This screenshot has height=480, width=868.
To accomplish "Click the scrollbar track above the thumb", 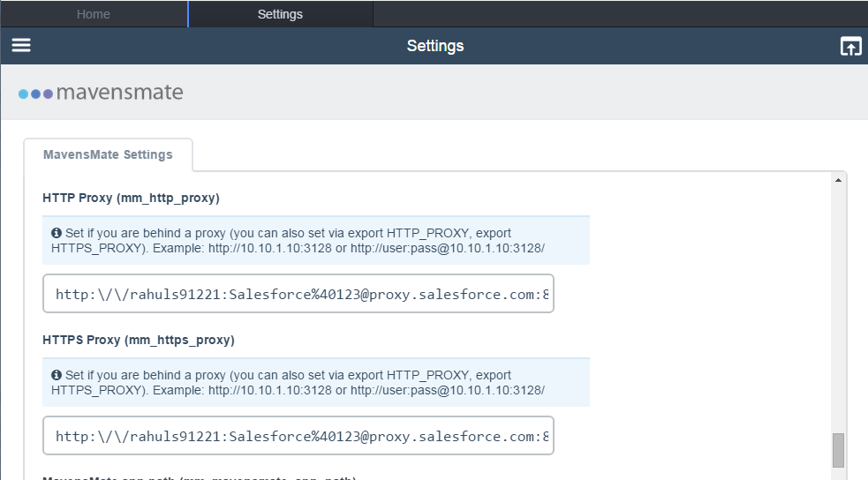I will tap(838, 309).
